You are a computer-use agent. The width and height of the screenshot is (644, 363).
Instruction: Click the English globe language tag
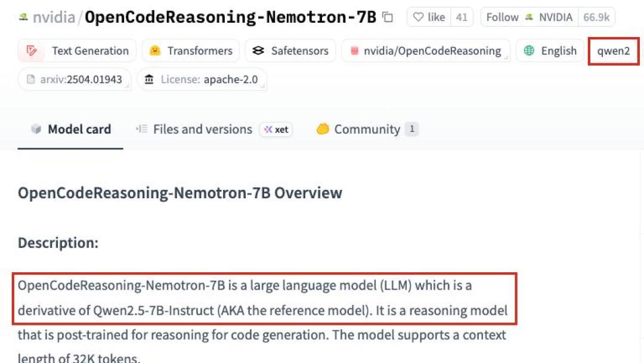click(x=550, y=51)
